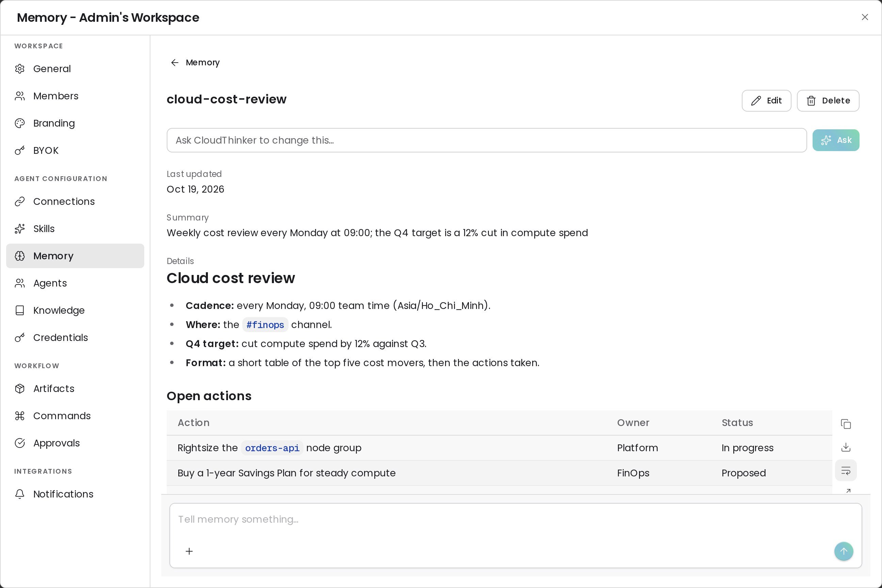The height and width of the screenshot is (588, 882).
Task: Click the Branding palette icon
Action: coord(20,124)
